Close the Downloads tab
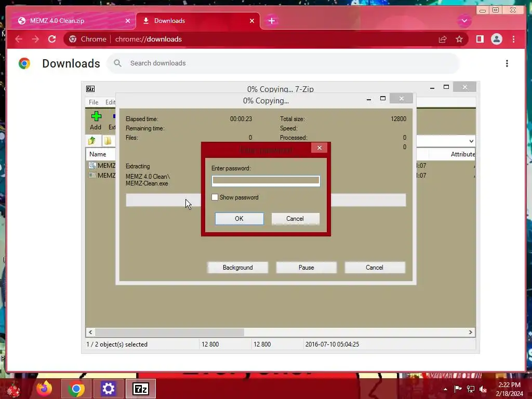The image size is (532, 399). click(x=252, y=21)
